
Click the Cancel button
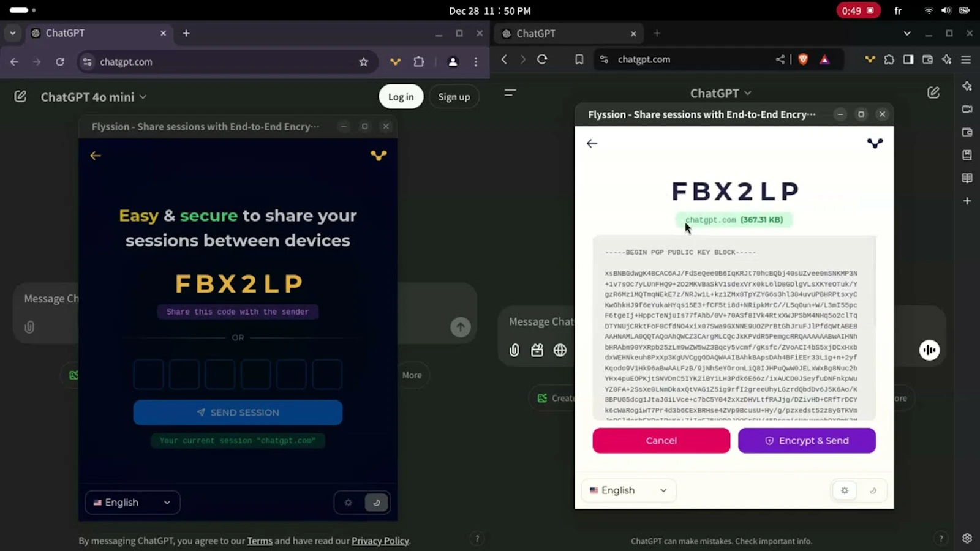tap(661, 441)
